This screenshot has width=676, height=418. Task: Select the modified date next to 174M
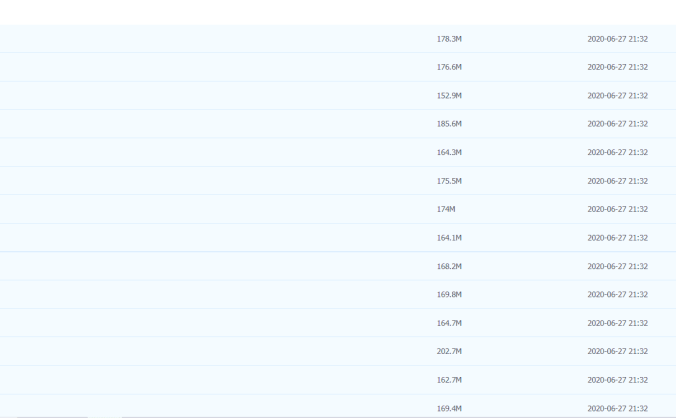click(617, 209)
